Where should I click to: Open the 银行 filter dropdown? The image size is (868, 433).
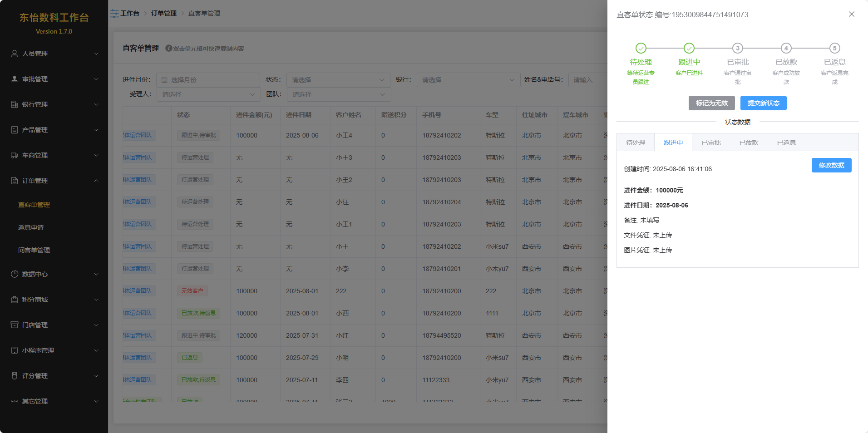(x=468, y=80)
